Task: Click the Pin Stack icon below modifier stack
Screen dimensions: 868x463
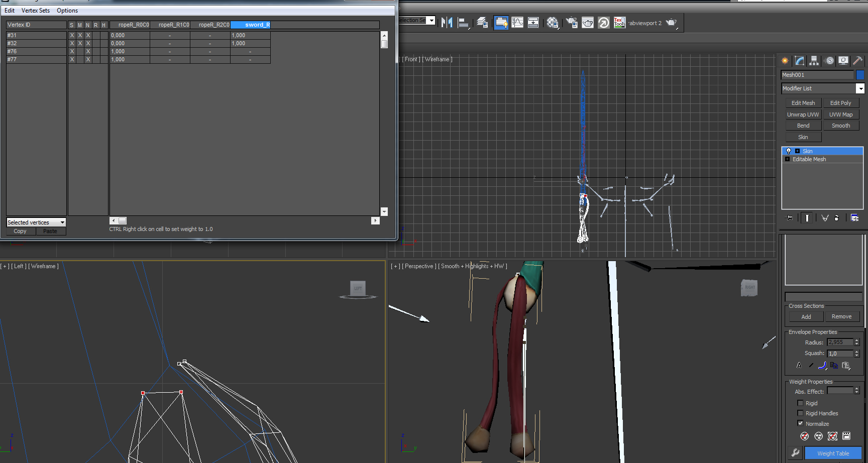Action: click(790, 218)
